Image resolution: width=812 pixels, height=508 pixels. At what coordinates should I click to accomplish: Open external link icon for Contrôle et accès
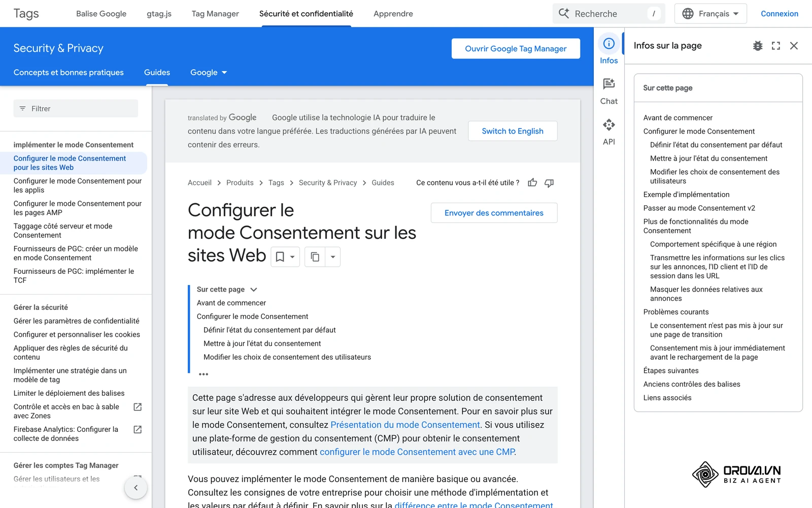138,407
